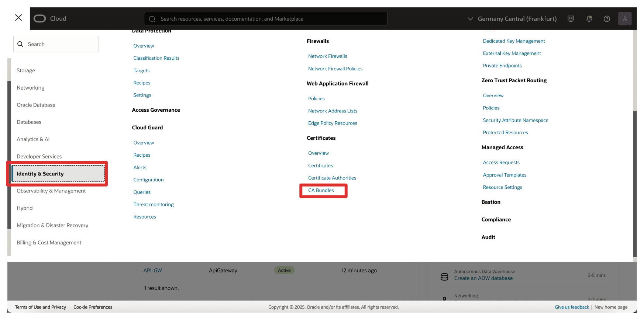Click Give us feedback link in footer
This screenshot has width=644, height=320.
point(572,307)
